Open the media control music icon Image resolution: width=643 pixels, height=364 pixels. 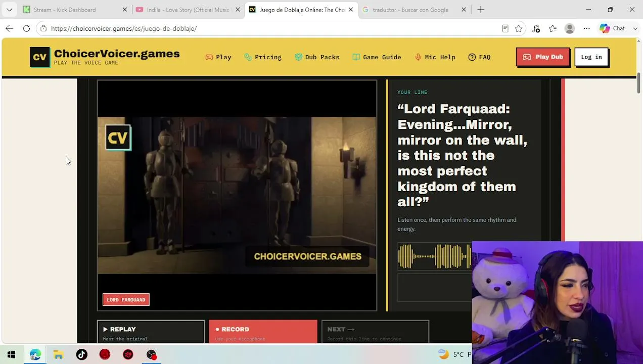coord(536,28)
